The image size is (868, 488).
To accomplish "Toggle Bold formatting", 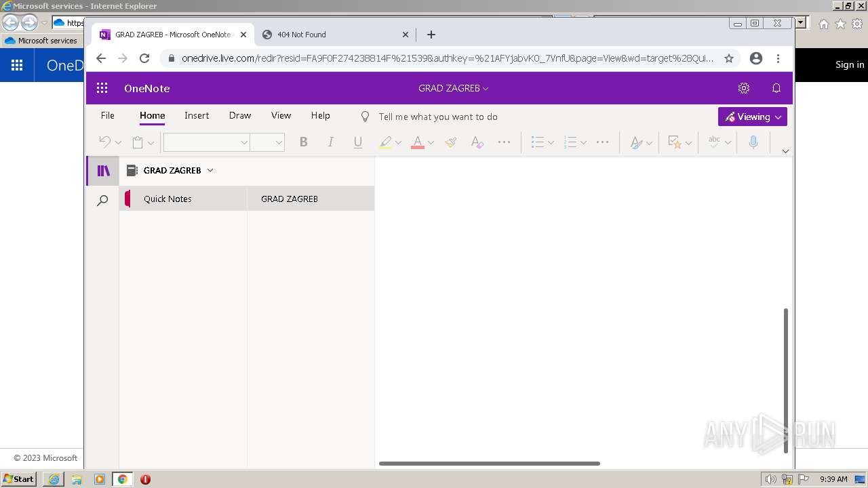I will click(x=304, y=142).
